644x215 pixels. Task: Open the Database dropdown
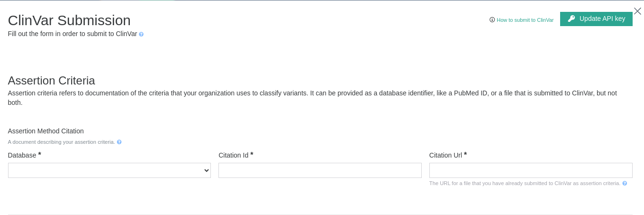click(x=109, y=170)
